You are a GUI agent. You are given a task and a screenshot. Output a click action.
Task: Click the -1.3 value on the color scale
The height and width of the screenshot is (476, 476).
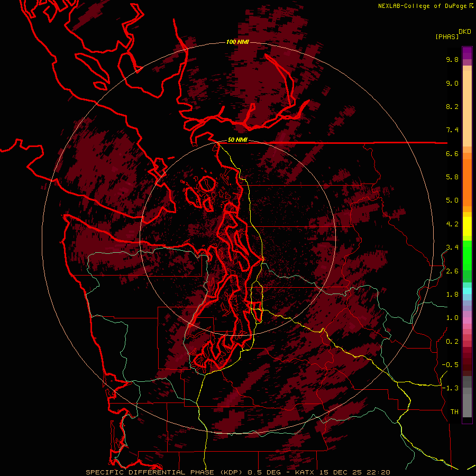[450, 388]
